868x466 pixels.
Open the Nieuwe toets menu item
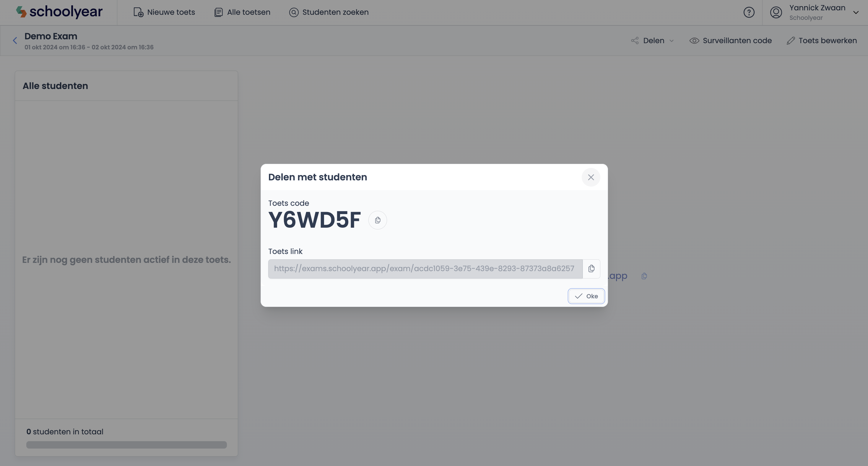pos(164,12)
